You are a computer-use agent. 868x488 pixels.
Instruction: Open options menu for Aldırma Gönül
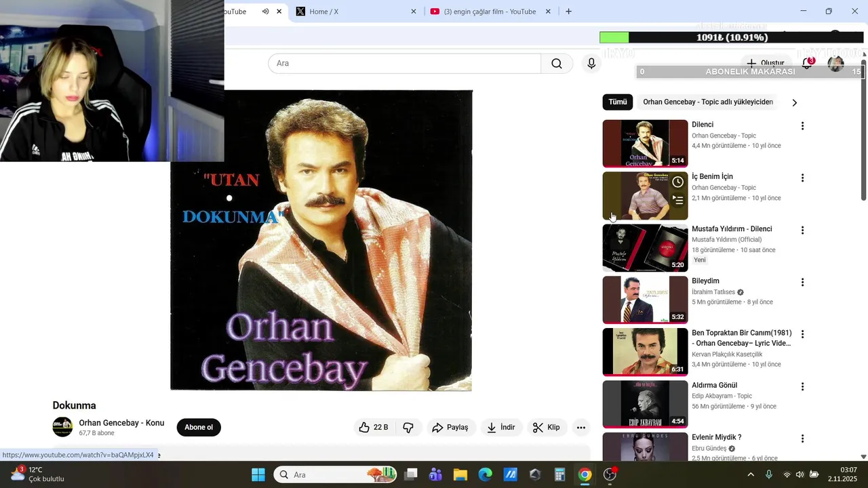coord(802,386)
